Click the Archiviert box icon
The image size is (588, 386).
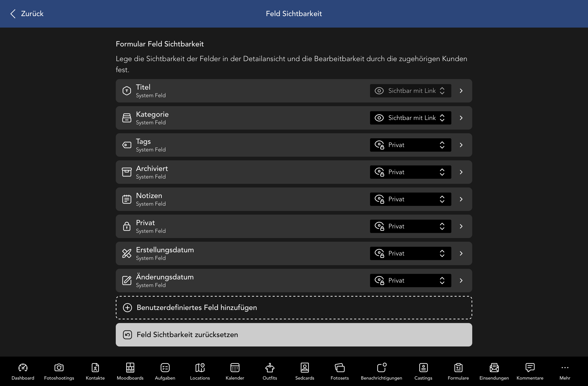pos(127,172)
